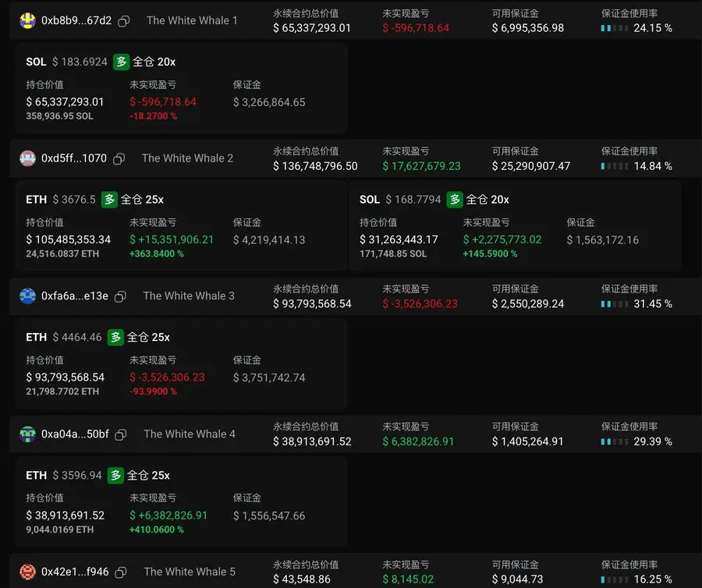The width and height of the screenshot is (702, 588).
Task: Copy address 0xfa6a...e13e
Action: pos(120,296)
